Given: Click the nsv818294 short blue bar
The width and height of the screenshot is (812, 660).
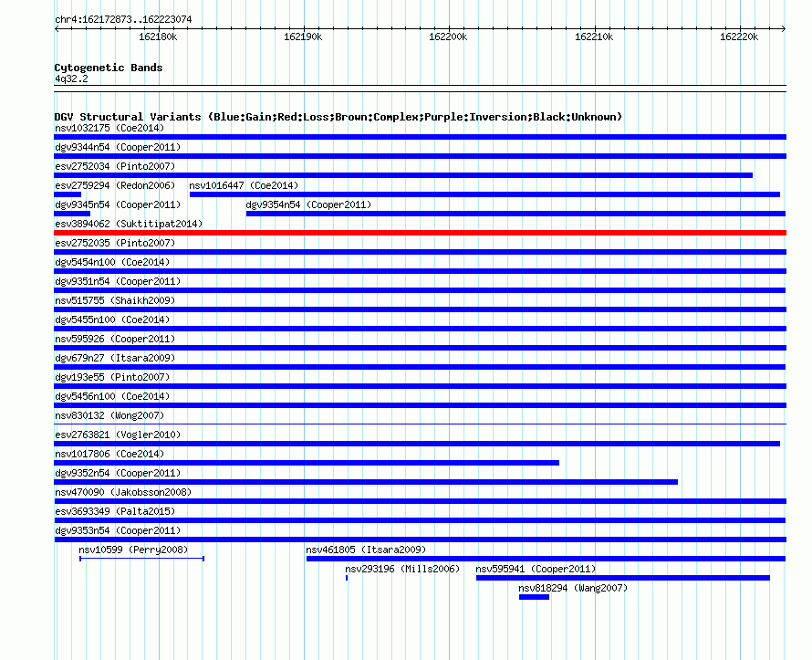Looking at the screenshot, I should coord(534,597).
